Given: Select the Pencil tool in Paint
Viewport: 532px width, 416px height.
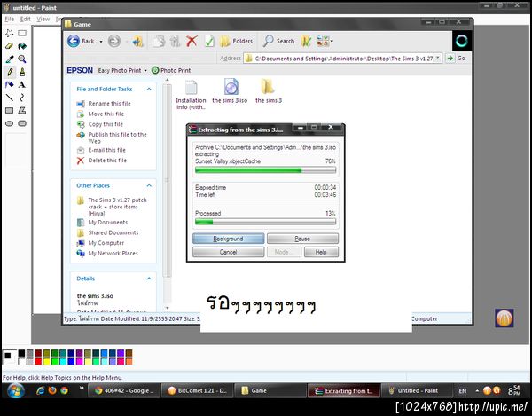Looking at the screenshot, I should coord(10,72).
